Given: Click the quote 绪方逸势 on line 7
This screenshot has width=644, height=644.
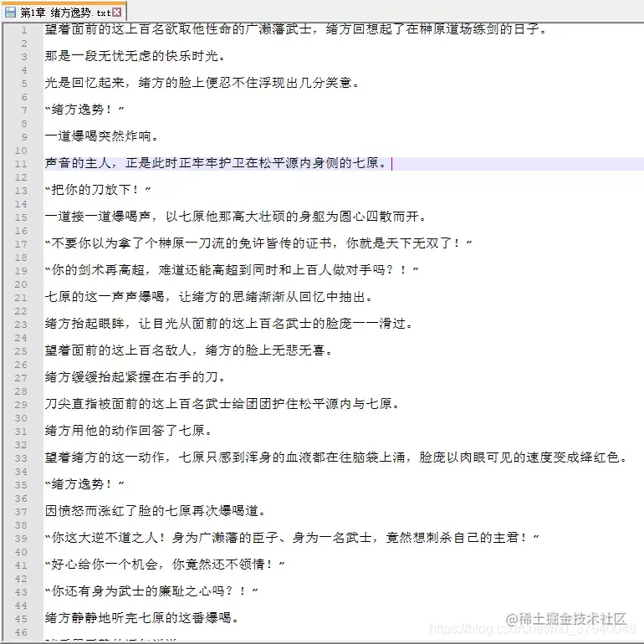Looking at the screenshot, I should tap(84, 110).
